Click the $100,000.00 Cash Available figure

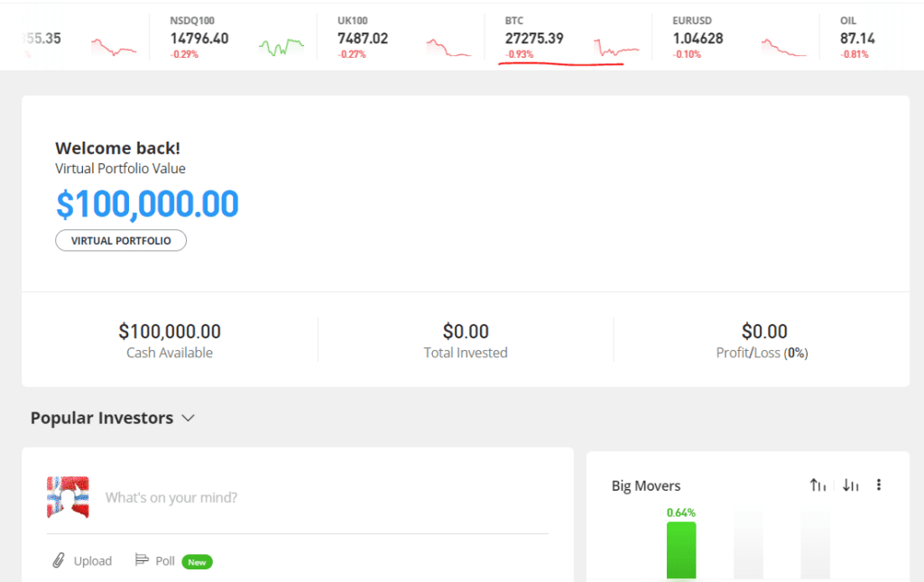click(x=170, y=332)
